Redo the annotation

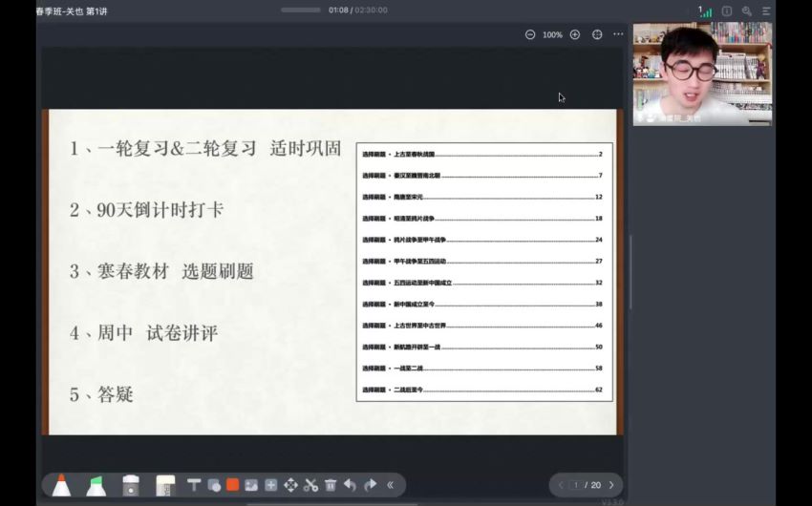coord(370,485)
